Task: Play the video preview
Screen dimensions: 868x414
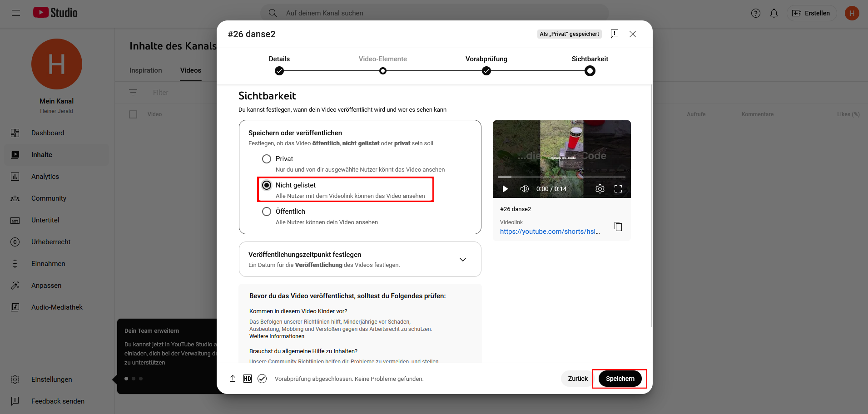Action: pyautogui.click(x=505, y=189)
